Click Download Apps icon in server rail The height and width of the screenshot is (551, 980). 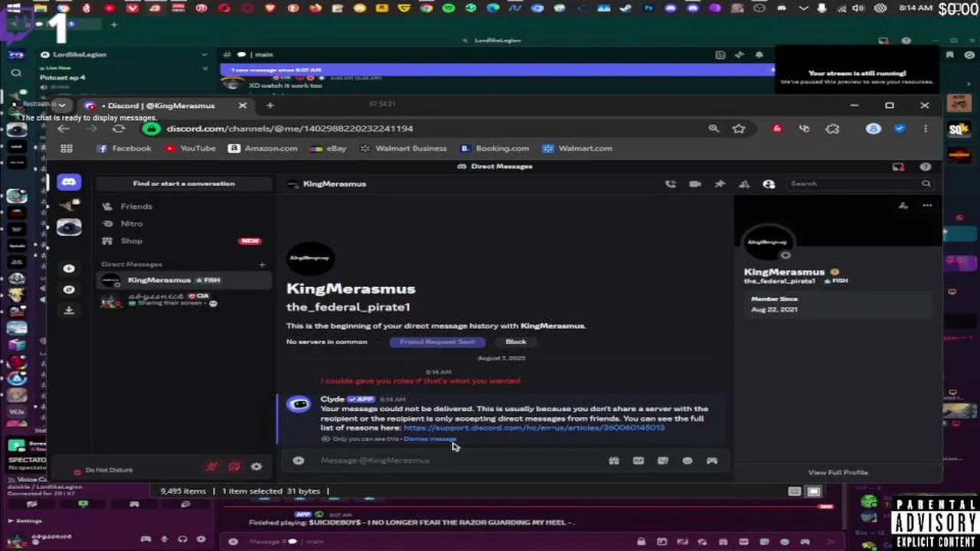tap(69, 310)
